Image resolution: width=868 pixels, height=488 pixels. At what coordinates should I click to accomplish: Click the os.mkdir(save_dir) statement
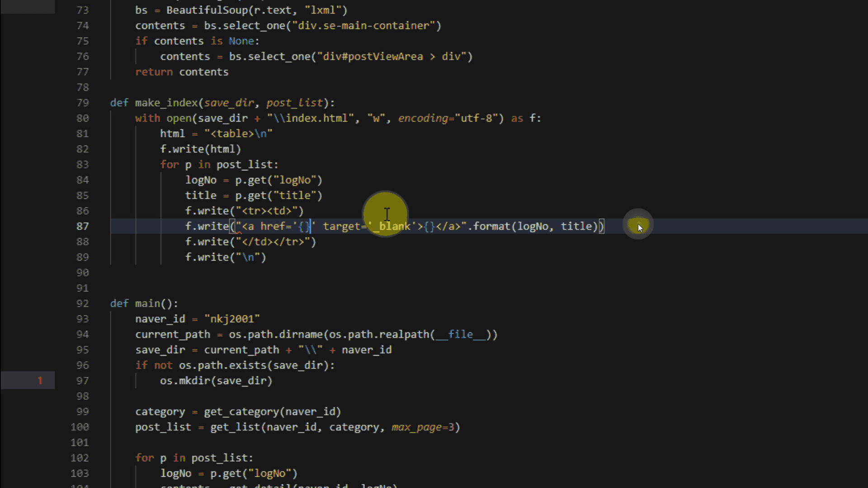[216, 381]
